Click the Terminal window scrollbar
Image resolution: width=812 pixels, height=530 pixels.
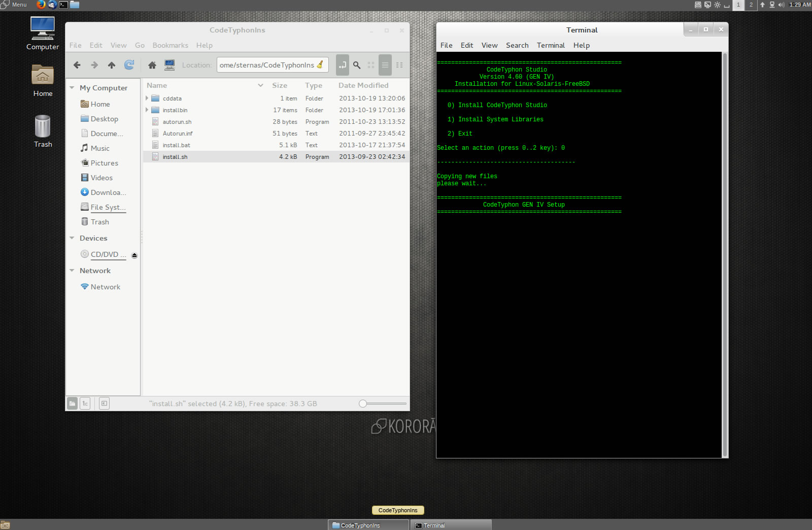tap(725, 254)
